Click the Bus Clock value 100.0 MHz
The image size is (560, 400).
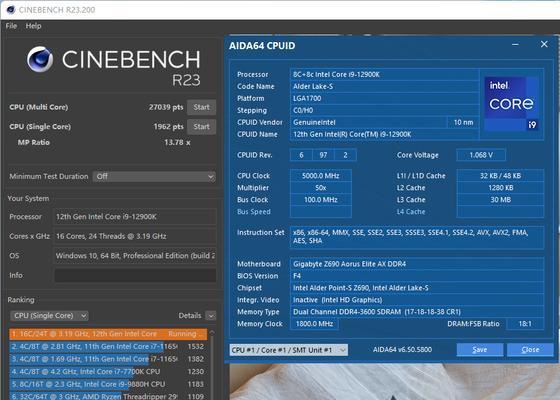click(x=321, y=200)
